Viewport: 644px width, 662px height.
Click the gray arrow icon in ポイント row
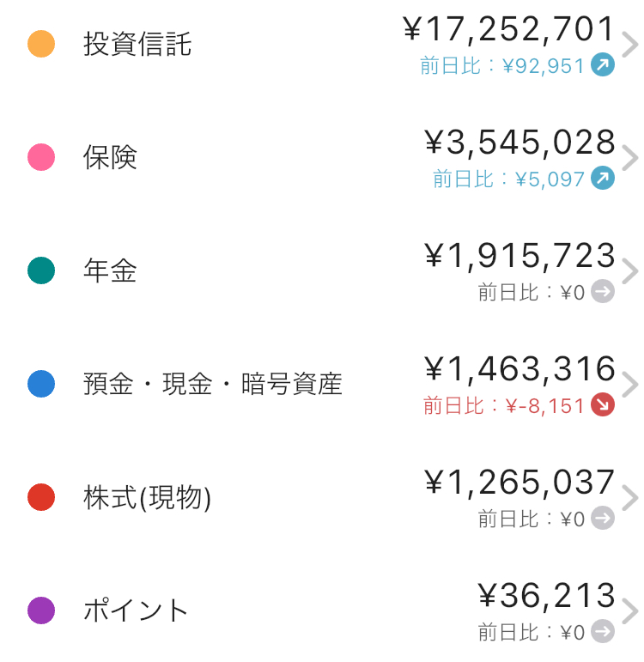click(x=603, y=631)
